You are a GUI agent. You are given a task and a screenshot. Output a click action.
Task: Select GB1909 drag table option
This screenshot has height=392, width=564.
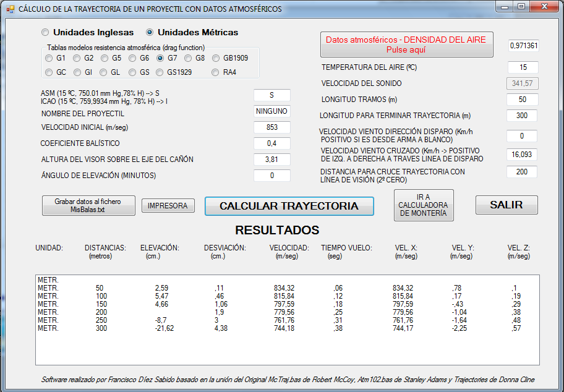point(216,58)
